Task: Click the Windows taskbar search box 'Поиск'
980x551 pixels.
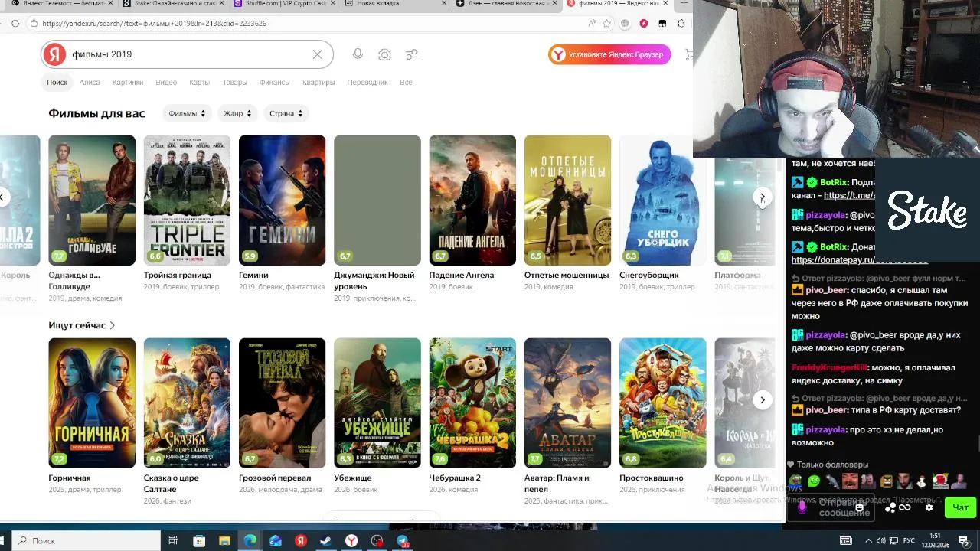Action: click(84, 541)
